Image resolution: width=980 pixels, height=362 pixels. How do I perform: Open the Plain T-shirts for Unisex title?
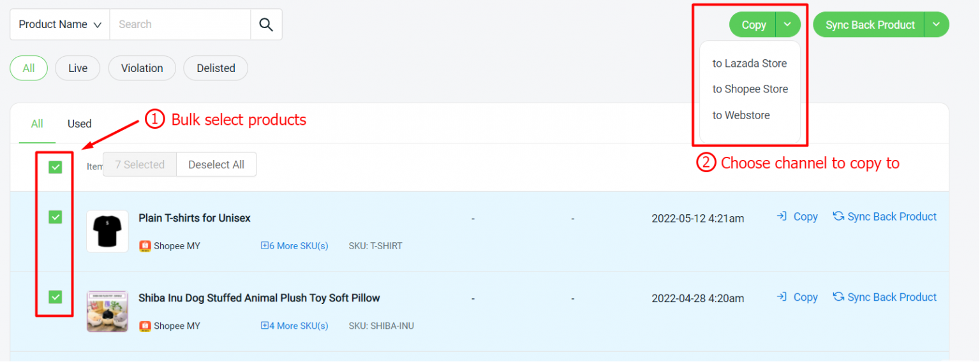tap(195, 218)
